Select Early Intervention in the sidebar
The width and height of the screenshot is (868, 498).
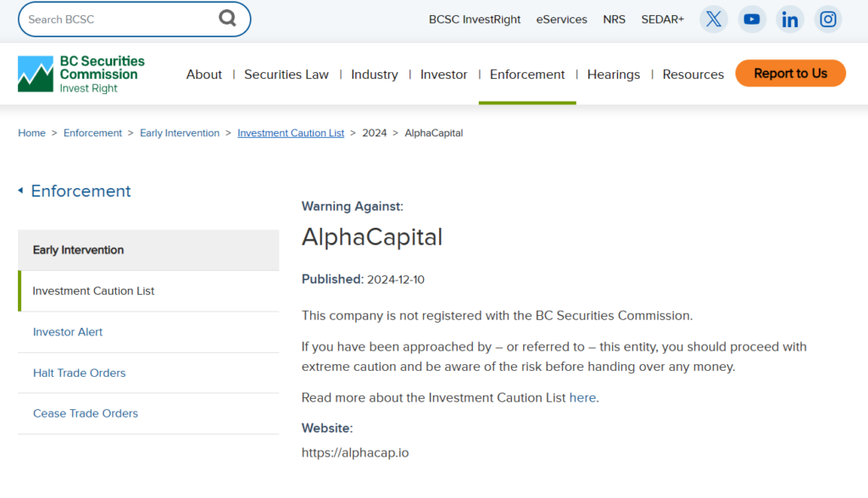pyautogui.click(x=148, y=250)
